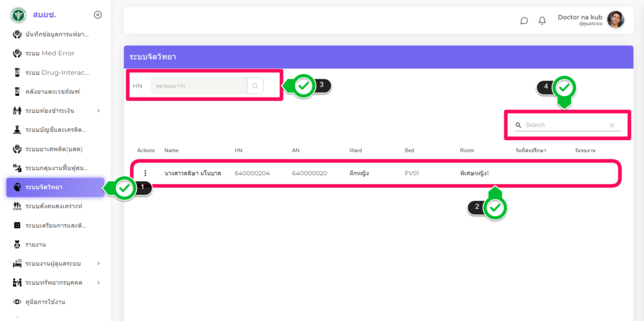Expand the ระบบทรัพยากรบุคคล submenu

coord(98,283)
